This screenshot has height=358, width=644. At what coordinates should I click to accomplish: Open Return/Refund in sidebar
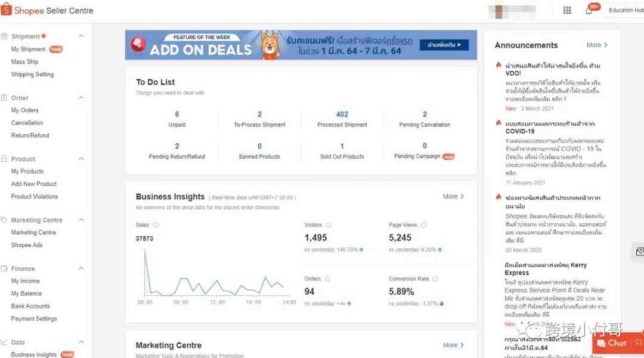click(30, 135)
